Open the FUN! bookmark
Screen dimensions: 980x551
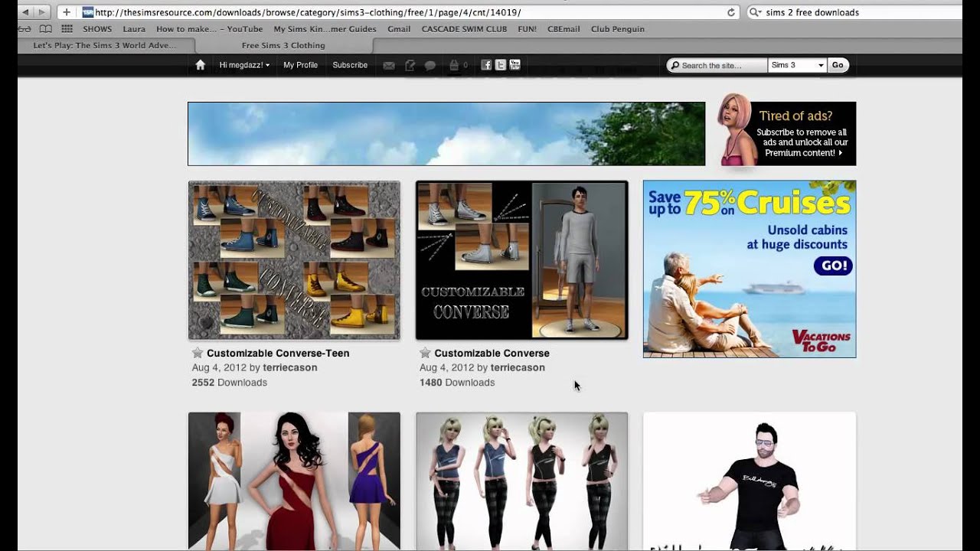click(527, 29)
